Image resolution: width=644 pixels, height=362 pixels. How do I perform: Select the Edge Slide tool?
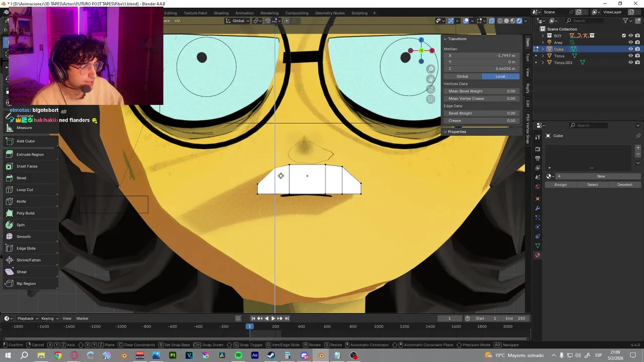click(x=30, y=248)
